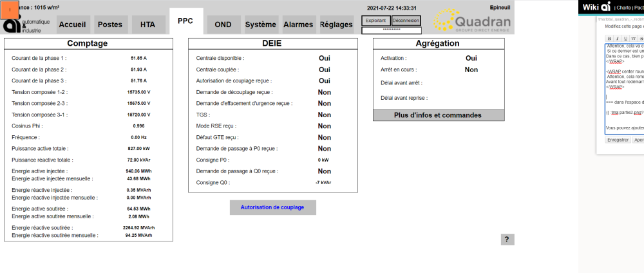
Task: Click the Wiki ai logo
Action: [x=596, y=7]
